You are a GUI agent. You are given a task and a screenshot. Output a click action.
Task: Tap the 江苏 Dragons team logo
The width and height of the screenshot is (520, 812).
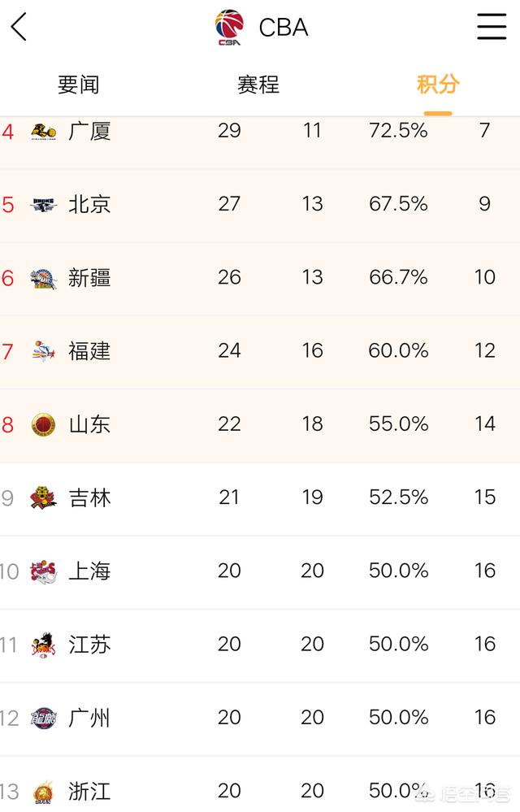point(43,645)
